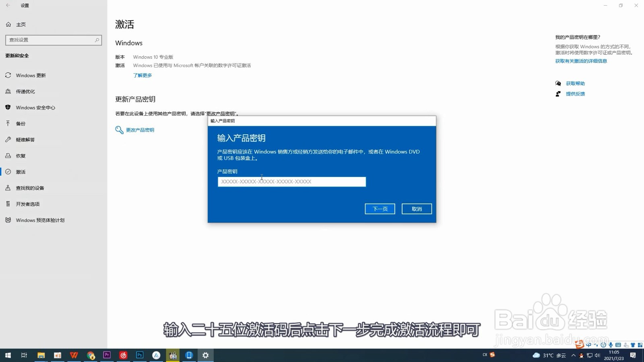The image size is (644, 362).
Task: Launch WPS Office from the taskbar
Action: (x=74, y=355)
